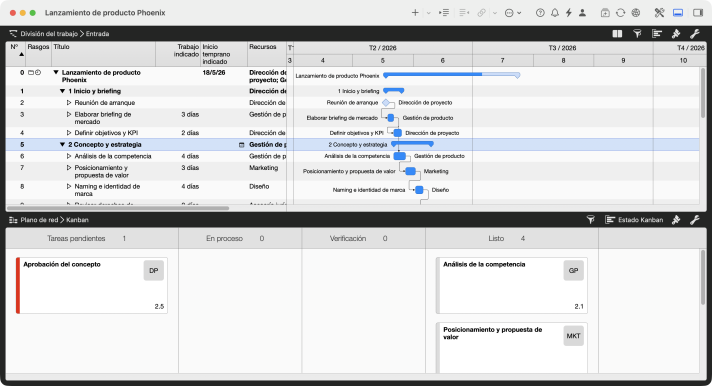This screenshot has width=712, height=386.
Task: Click 'Kanban' in the lower breadcrumb
Action: pyautogui.click(x=77, y=220)
